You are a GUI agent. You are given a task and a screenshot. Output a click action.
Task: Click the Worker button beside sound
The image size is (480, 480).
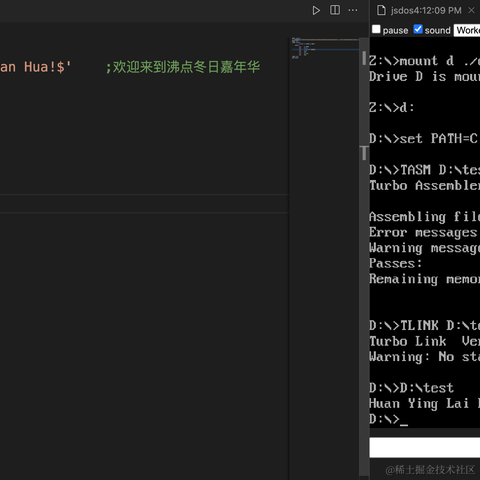click(467, 30)
